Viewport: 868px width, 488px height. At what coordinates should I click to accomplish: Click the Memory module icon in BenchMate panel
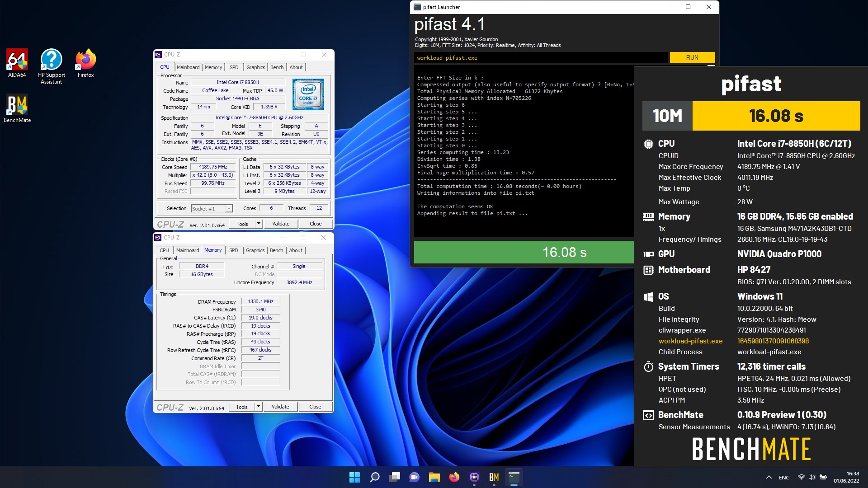point(648,217)
